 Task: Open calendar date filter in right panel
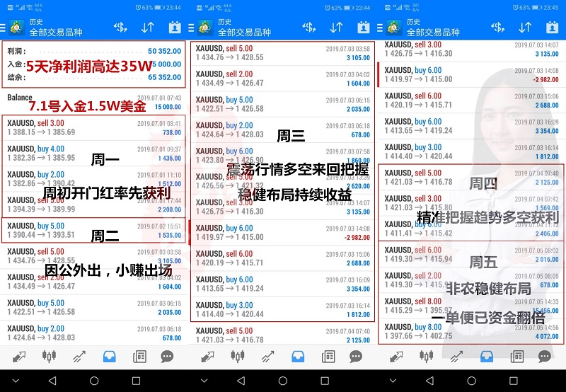coord(553,27)
